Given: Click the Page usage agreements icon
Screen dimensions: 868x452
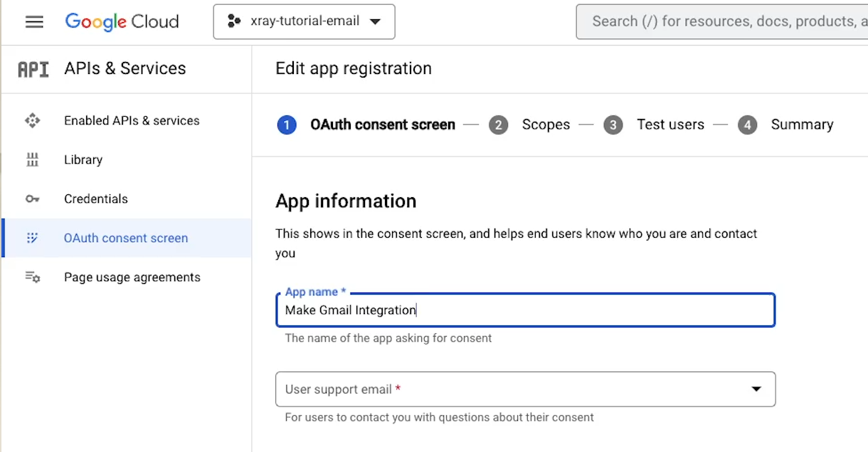Looking at the screenshot, I should (x=33, y=277).
